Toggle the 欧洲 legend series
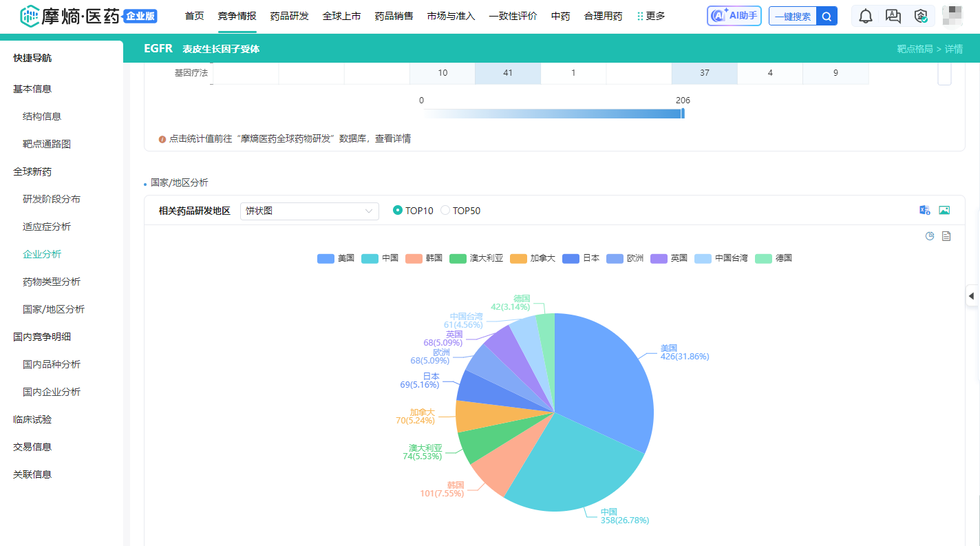The height and width of the screenshot is (546, 980). pyautogui.click(x=625, y=258)
